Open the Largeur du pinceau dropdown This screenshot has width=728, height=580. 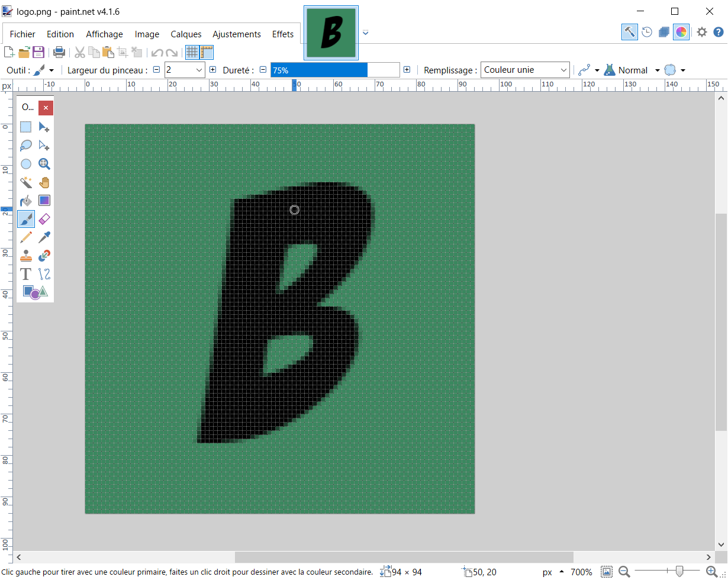pos(199,70)
